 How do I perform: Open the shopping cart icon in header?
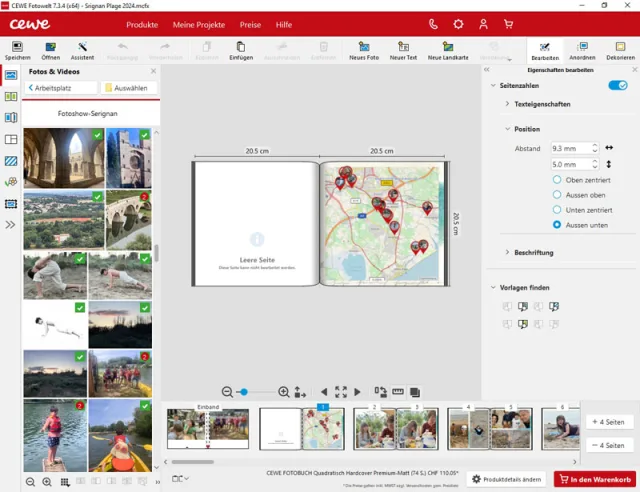pyautogui.click(x=511, y=24)
